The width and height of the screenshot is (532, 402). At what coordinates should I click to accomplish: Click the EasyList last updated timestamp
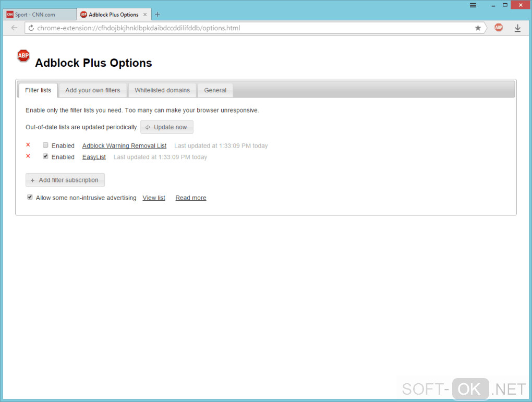160,157
